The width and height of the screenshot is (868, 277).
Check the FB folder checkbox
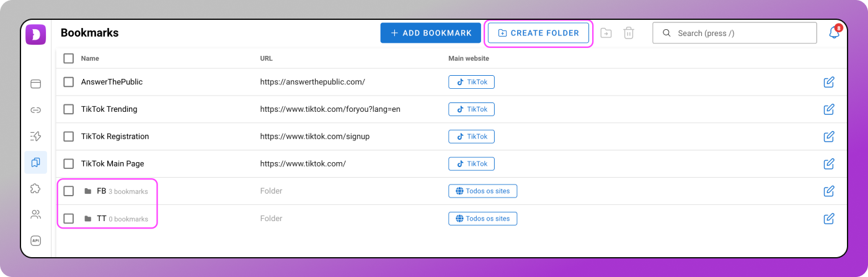coord(69,191)
